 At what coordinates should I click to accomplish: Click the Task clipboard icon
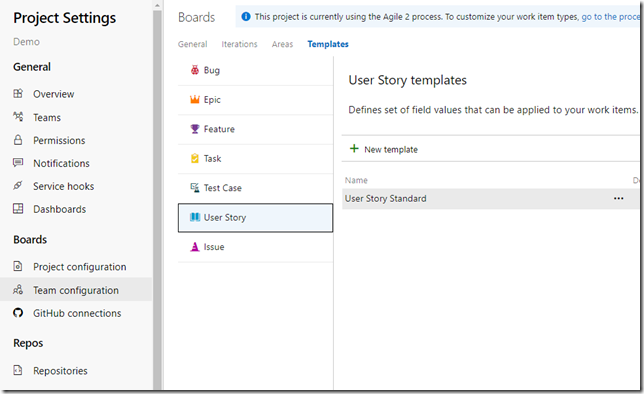pyautogui.click(x=195, y=158)
